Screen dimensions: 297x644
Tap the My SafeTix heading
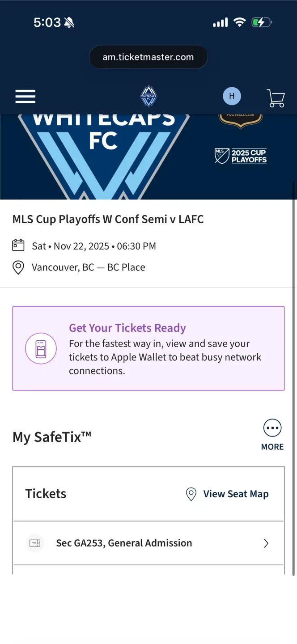51,437
